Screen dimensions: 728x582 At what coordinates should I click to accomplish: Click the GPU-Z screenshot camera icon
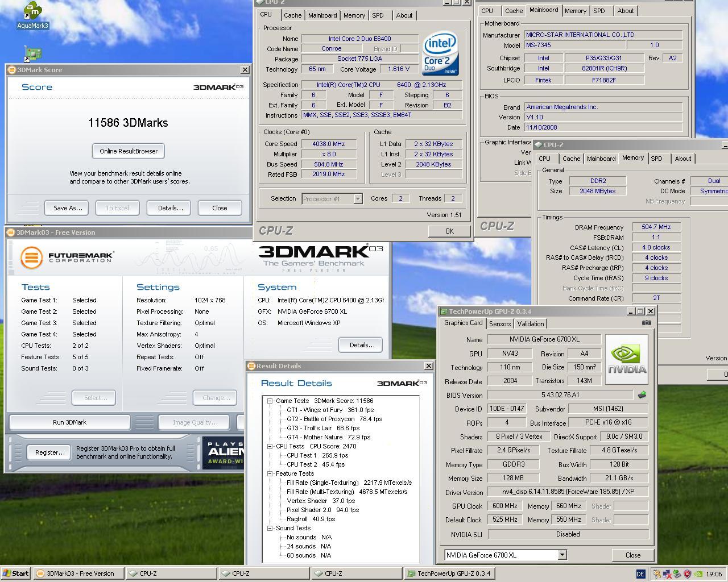tap(647, 323)
